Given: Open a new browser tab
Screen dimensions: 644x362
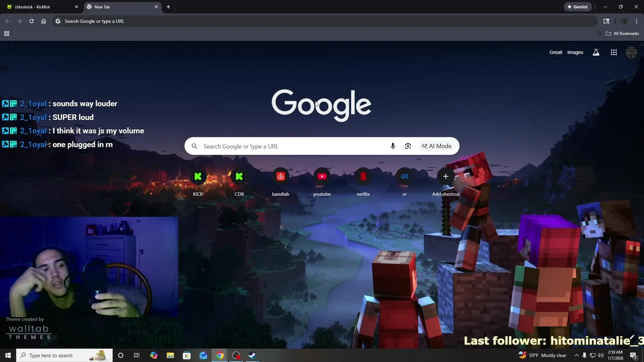Looking at the screenshot, I should (x=168, y=7).
